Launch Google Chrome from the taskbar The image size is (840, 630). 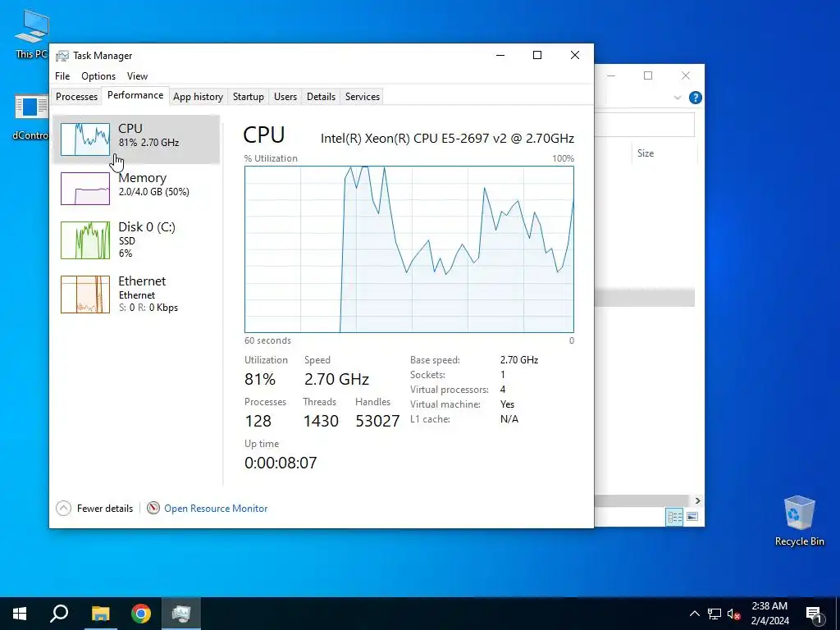(x=141, y=614)
